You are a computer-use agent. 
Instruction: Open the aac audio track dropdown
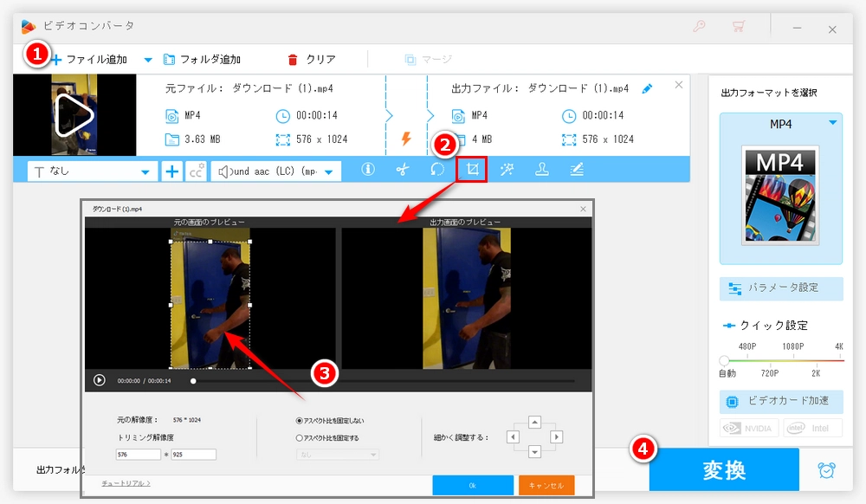(x=327, y=170)
